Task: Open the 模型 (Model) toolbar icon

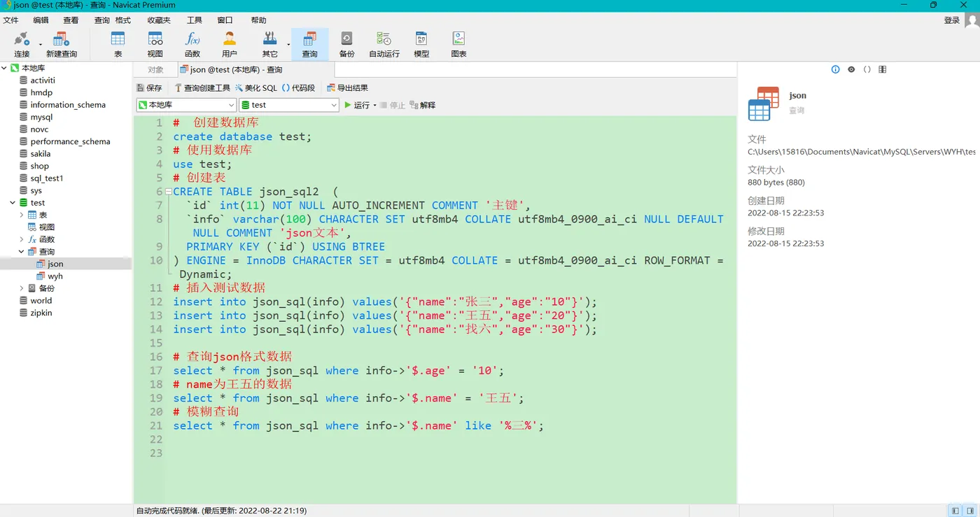Action: (x=421, y=44)
